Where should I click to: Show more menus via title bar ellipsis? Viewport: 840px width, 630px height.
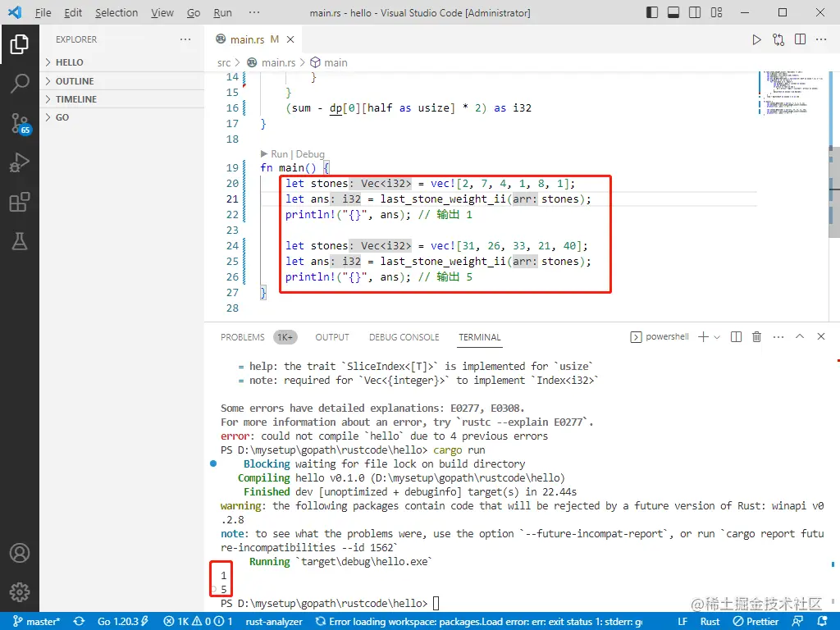point(254,13)
